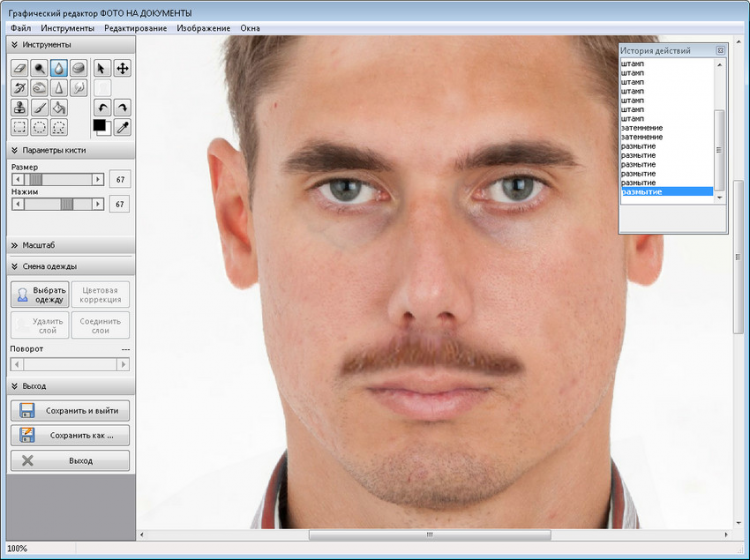
Task: Click the history list scroll-down arrow
Action: tap(720, 198)
